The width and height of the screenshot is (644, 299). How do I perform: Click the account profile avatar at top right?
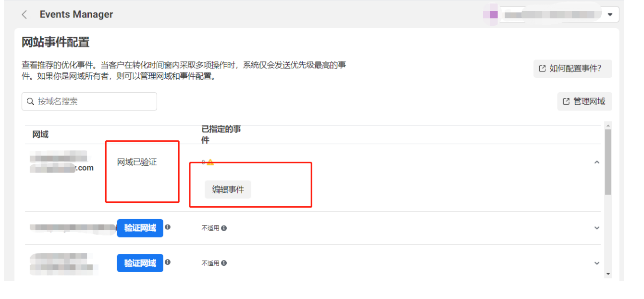[x=491, y=14]
